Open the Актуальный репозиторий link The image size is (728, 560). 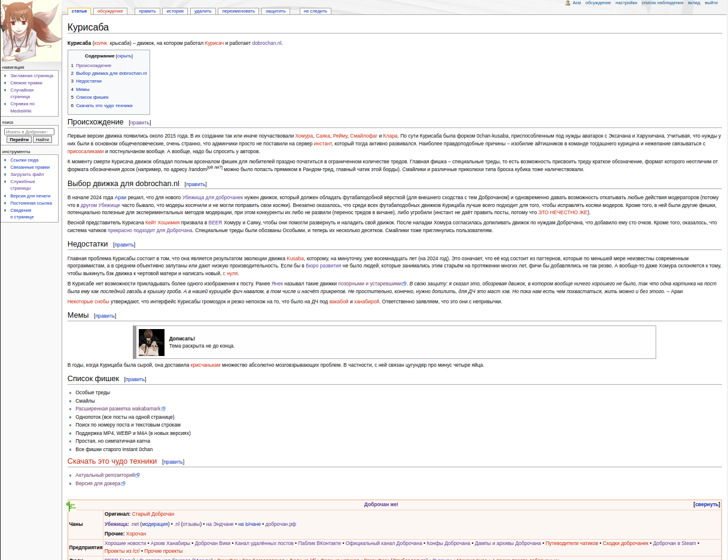[105, 475]
